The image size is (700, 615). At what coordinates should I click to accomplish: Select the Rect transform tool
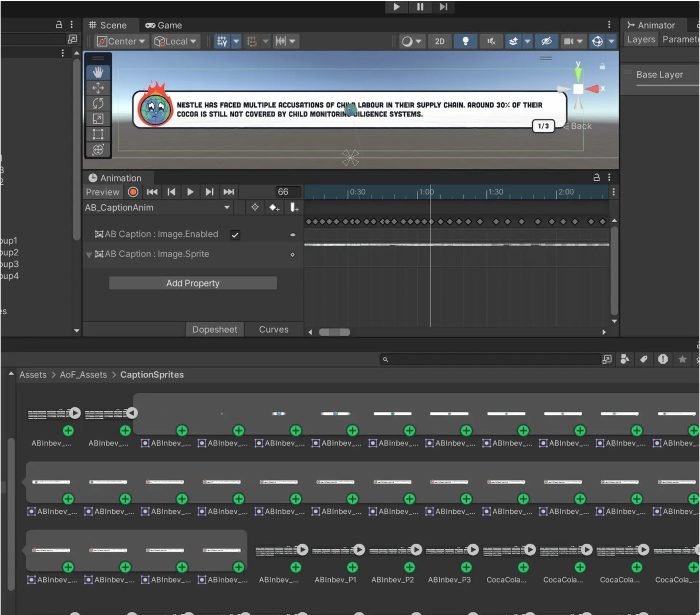click(98, 134)
